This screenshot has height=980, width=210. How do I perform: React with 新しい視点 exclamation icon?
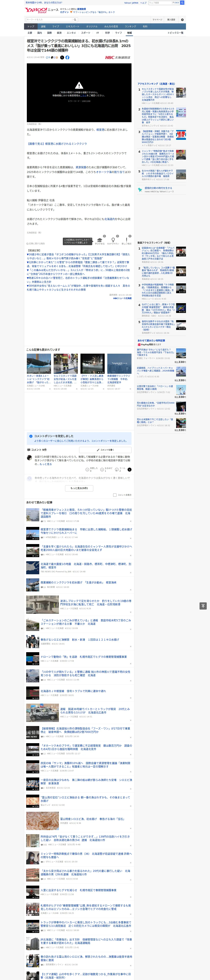[127, 240]
